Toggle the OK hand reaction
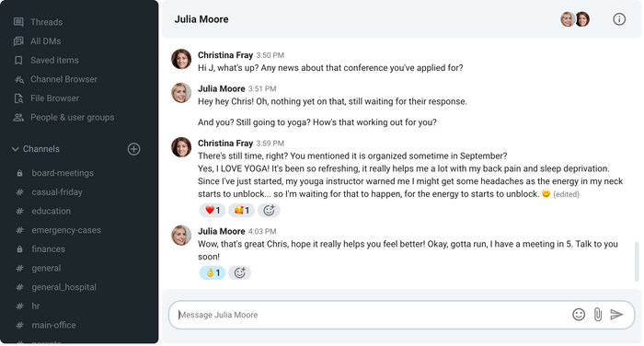 [213, 273]
